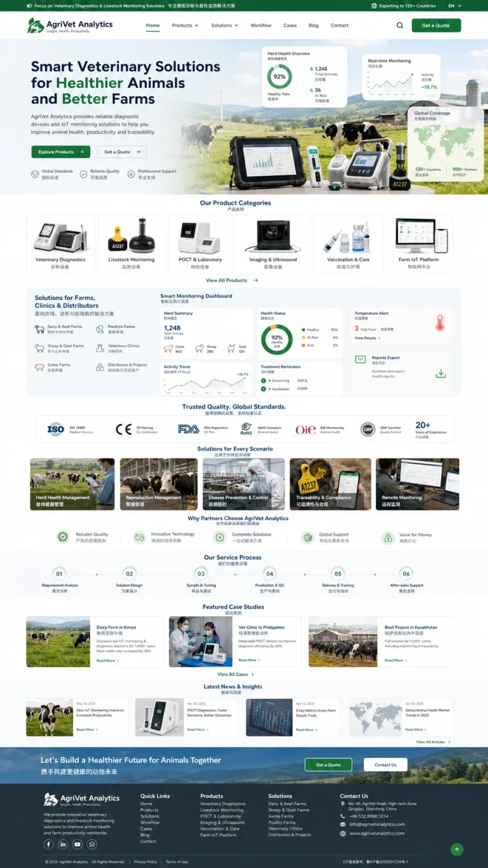Open the Veterinary Diagnostics category card

(60, 244)
